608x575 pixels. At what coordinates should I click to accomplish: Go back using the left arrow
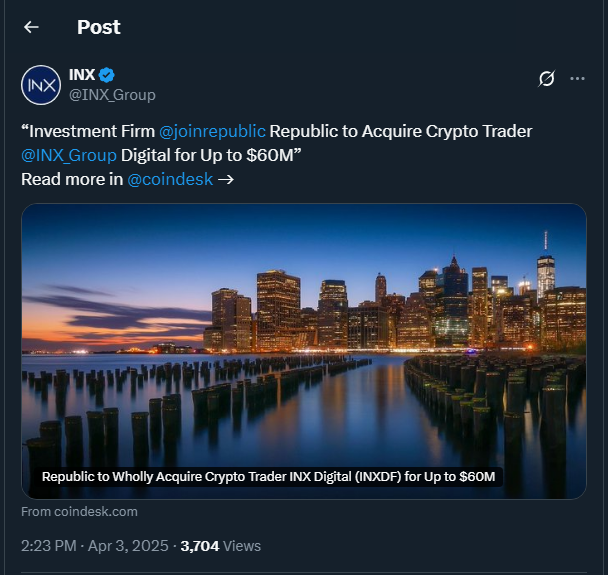click(x=31, y=27)
